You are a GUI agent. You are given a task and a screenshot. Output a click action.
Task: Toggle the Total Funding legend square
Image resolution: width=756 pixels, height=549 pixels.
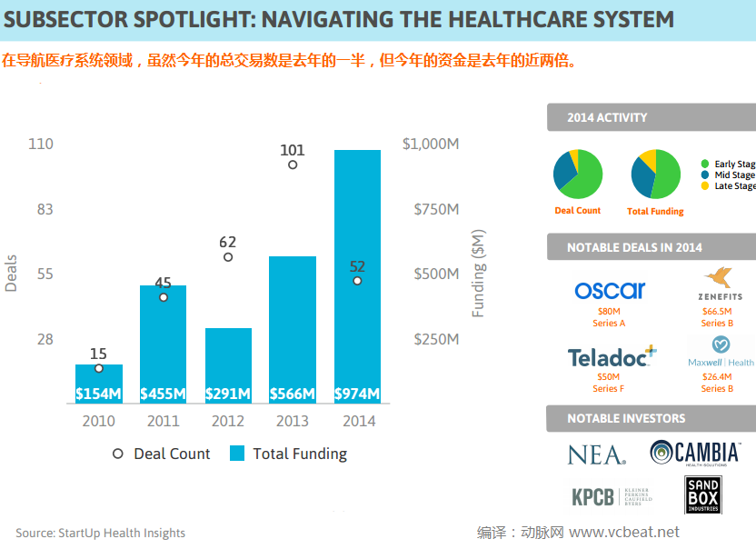click(x=237, y=454)
